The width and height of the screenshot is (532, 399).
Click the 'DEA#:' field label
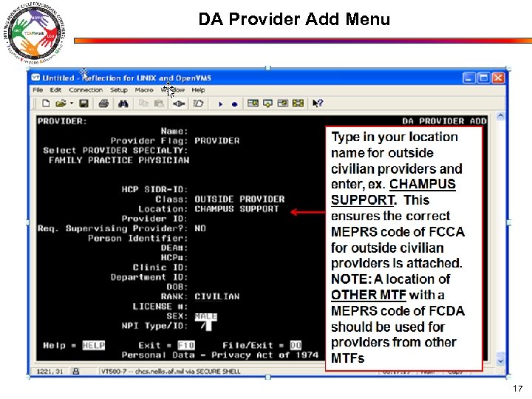click(x=174, y=248)
